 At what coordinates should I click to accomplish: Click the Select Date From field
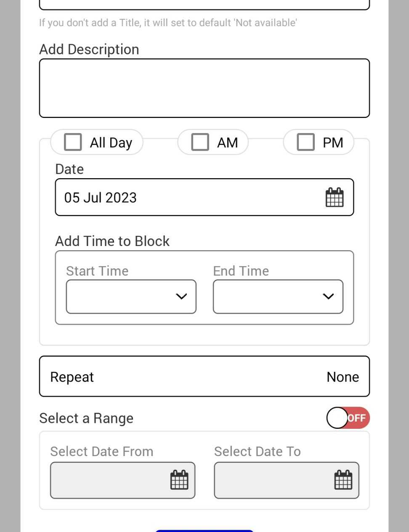[x=109, y=480]
